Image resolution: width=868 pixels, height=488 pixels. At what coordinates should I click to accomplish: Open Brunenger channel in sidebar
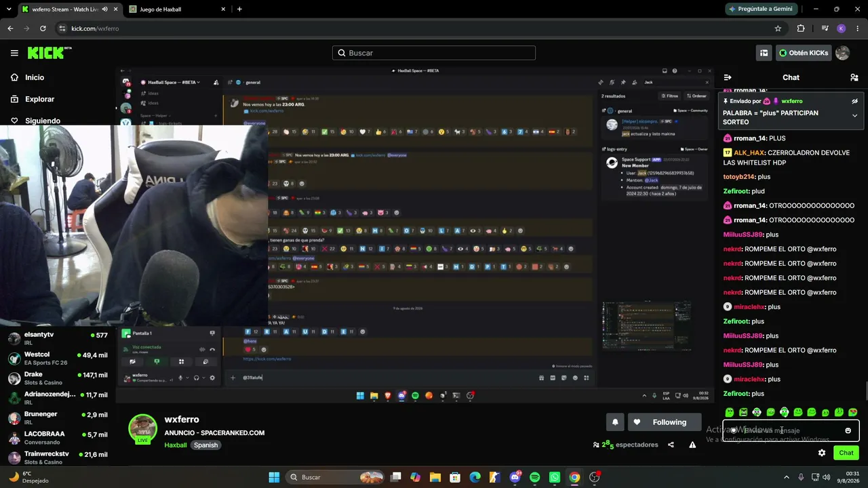point(58,418)
